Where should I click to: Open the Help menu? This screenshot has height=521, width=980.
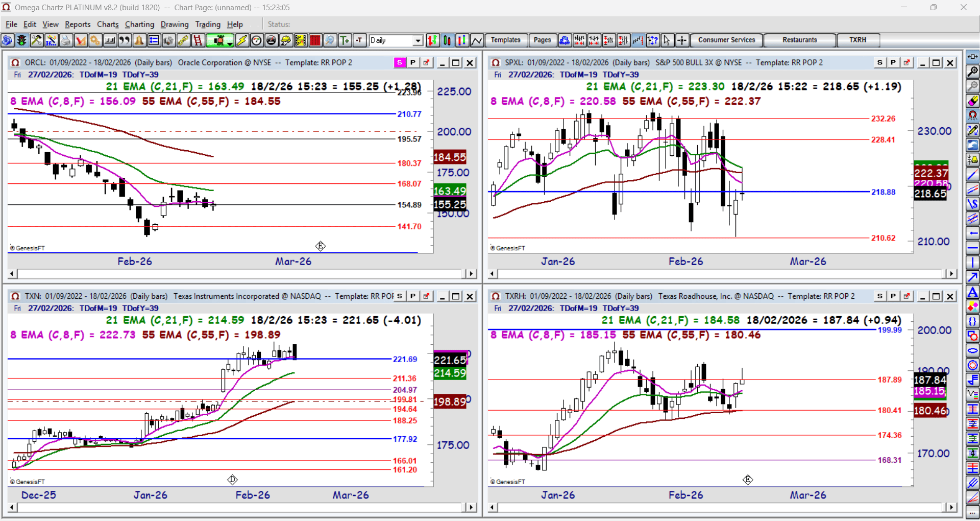coord(235,24)
